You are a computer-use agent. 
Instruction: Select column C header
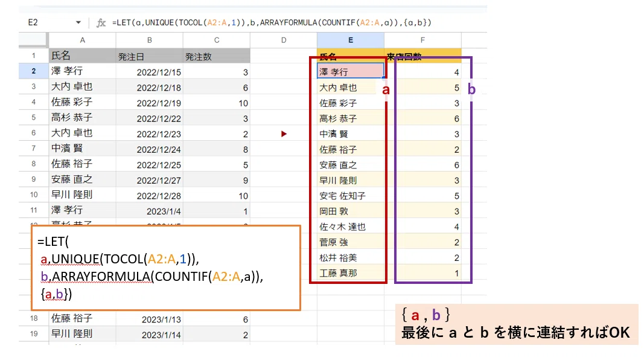[x=217, y=40]
